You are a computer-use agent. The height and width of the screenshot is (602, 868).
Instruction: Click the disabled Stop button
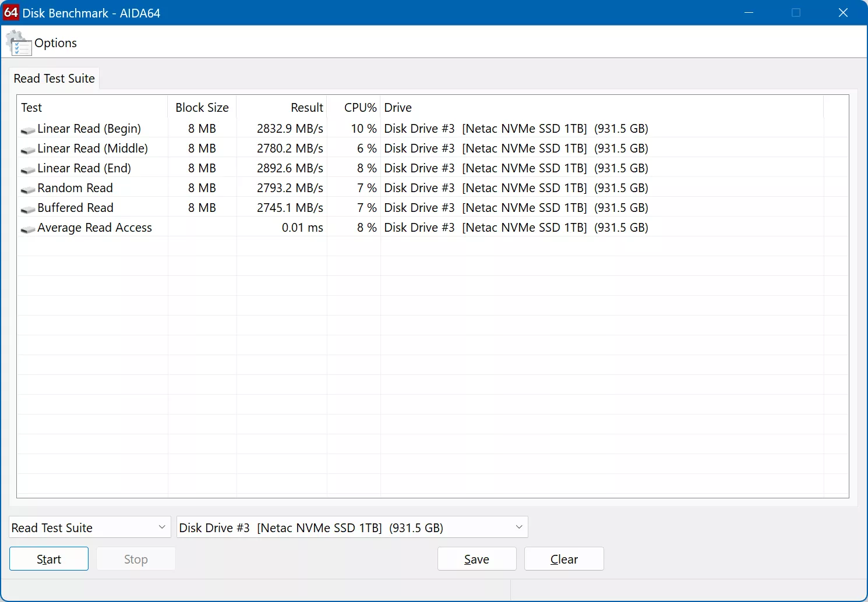(136, 559)
